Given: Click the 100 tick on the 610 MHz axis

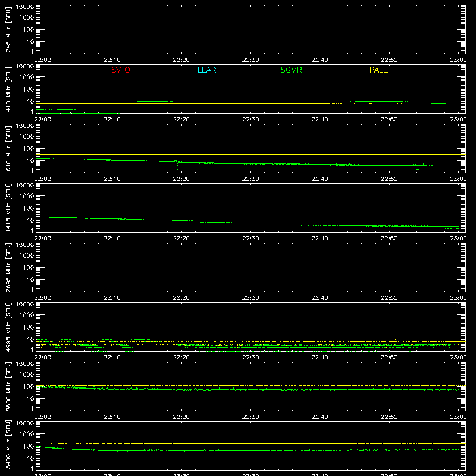Looking at the screenshot, I should [29, 149].
